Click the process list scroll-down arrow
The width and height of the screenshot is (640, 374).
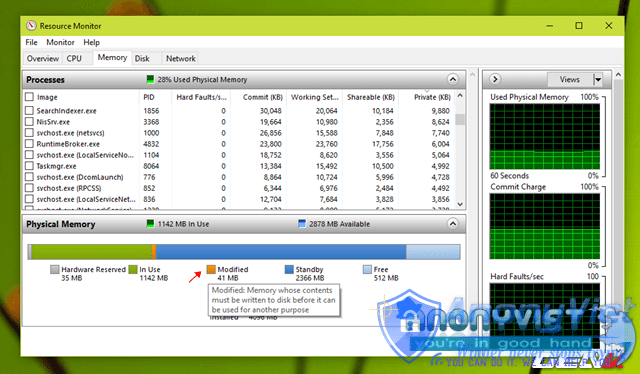point(460,204)
